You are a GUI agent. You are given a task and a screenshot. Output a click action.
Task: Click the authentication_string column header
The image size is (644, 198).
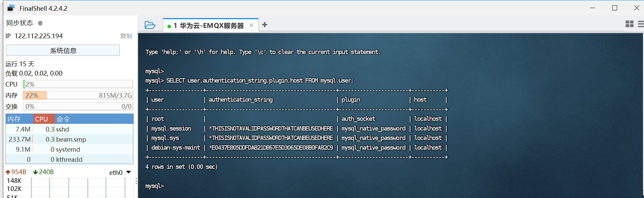(x=241, y=100)
